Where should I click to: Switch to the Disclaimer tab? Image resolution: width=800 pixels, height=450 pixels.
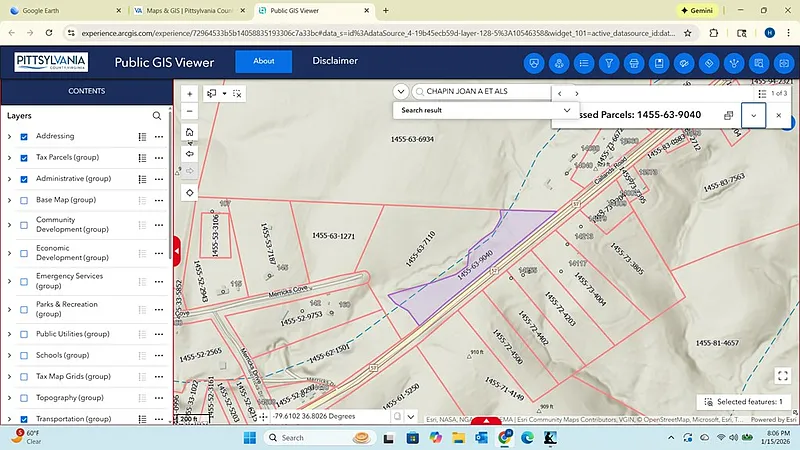pos(334,61)
